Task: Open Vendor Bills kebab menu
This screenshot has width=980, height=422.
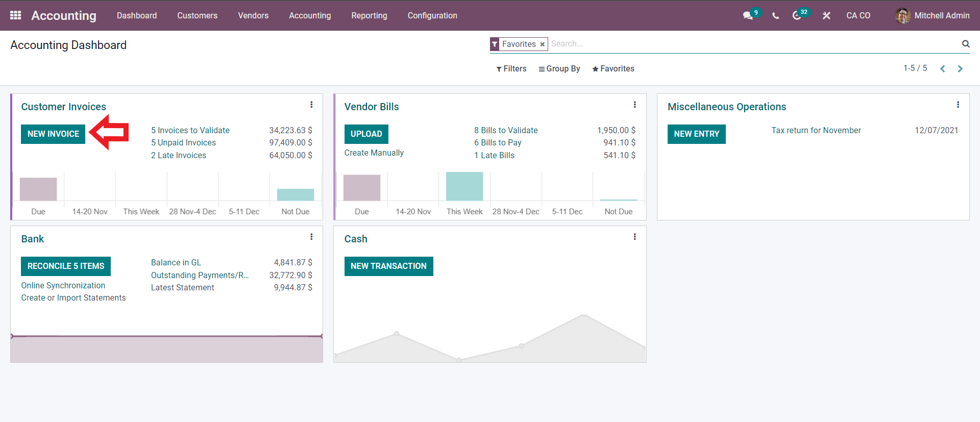Action: pos(634,105)
